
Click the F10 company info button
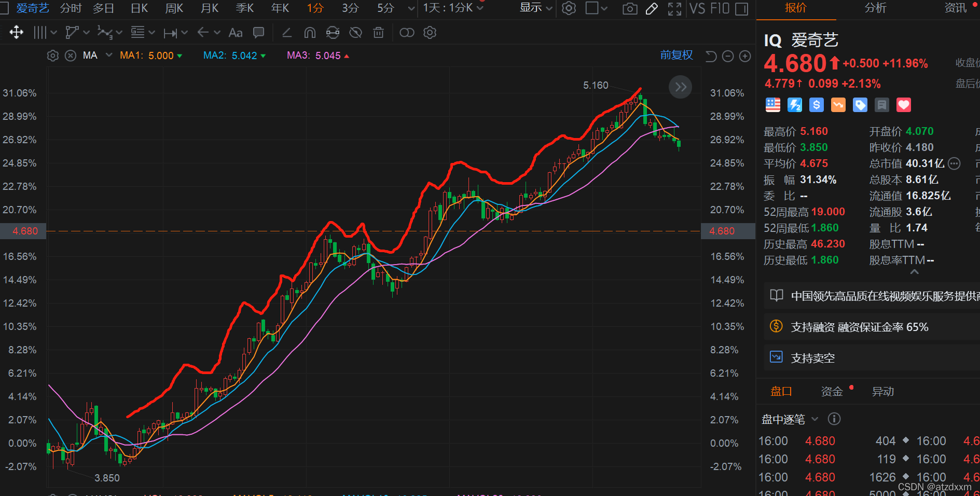pos(720,8)
